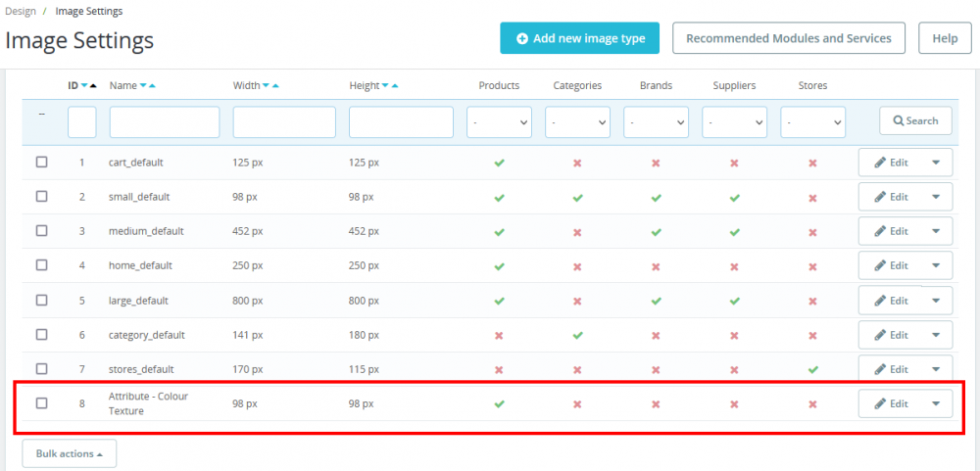980x471 pixels.
Task: Open the Help panel
Action: [x=945, y=38]
